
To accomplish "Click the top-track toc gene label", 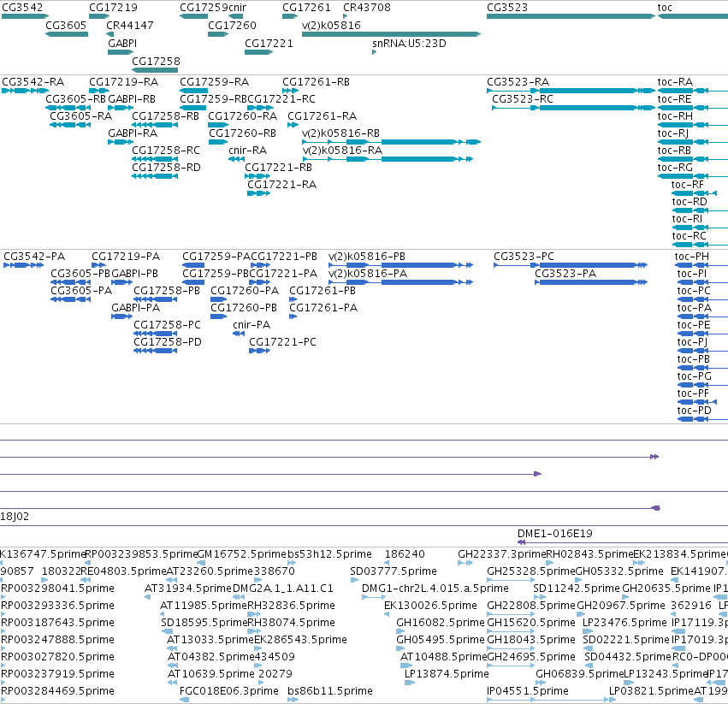I will 665,8.
